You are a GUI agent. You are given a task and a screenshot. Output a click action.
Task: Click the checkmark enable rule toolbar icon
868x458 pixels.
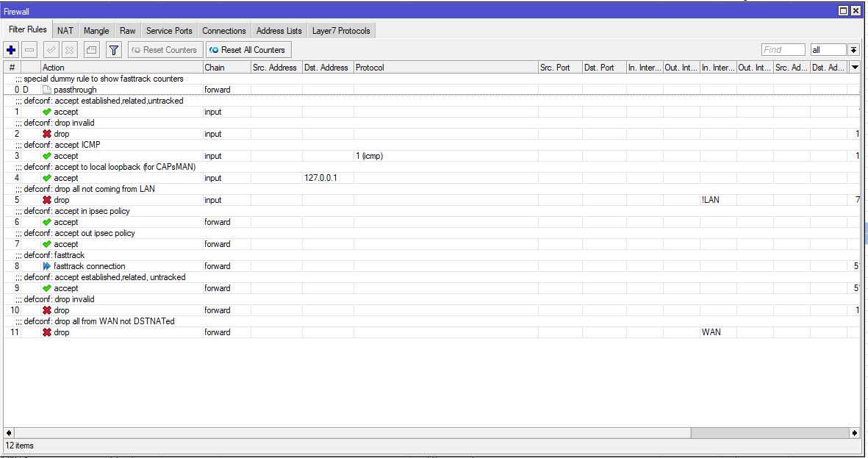(x=51, y=50)
